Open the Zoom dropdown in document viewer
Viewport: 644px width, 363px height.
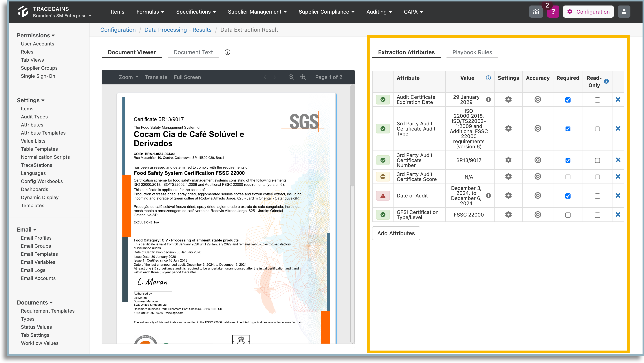point(129,77)
